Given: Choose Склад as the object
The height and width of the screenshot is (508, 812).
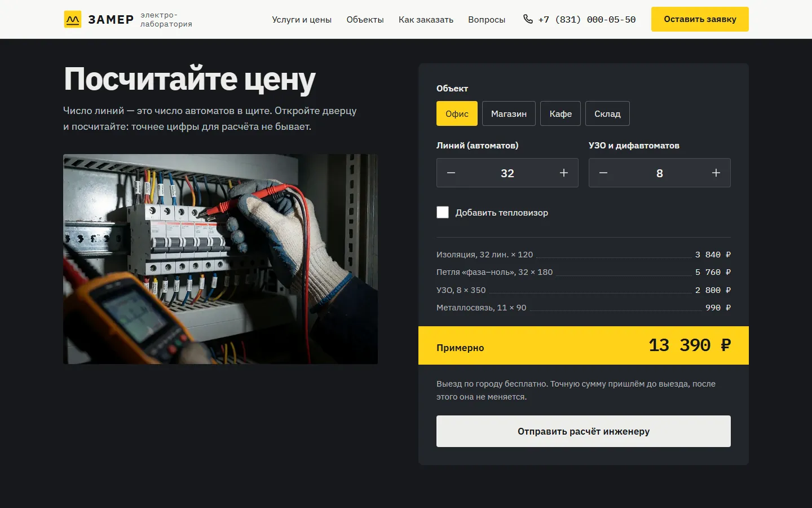Looking at the screenshot, I should pos(607,113).
